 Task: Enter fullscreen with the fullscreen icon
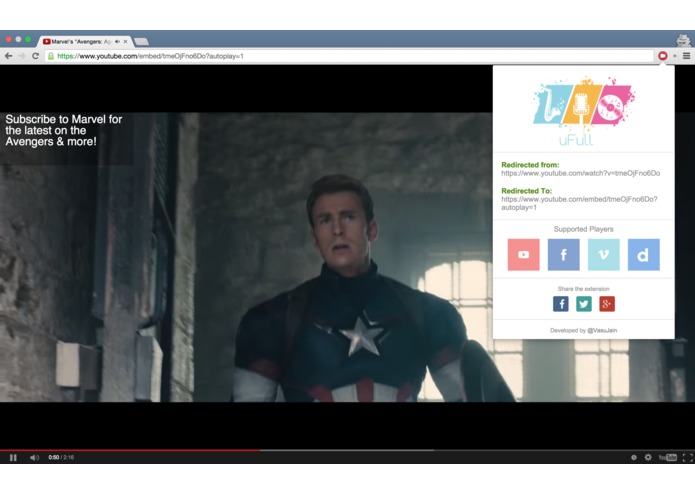(687, 457)
